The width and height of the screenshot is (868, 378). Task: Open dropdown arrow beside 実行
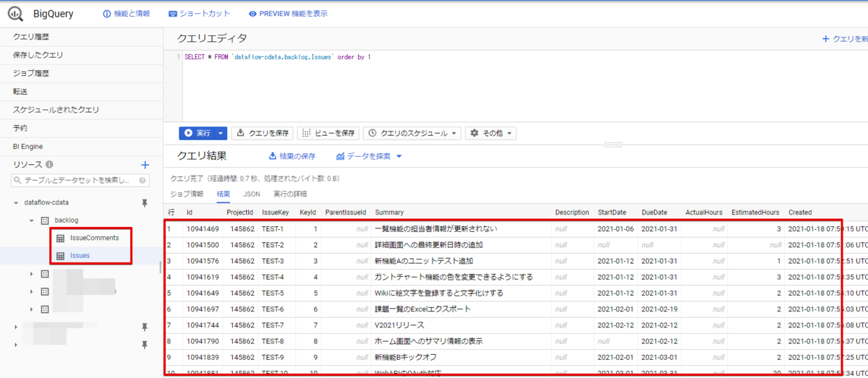[221, 133]
